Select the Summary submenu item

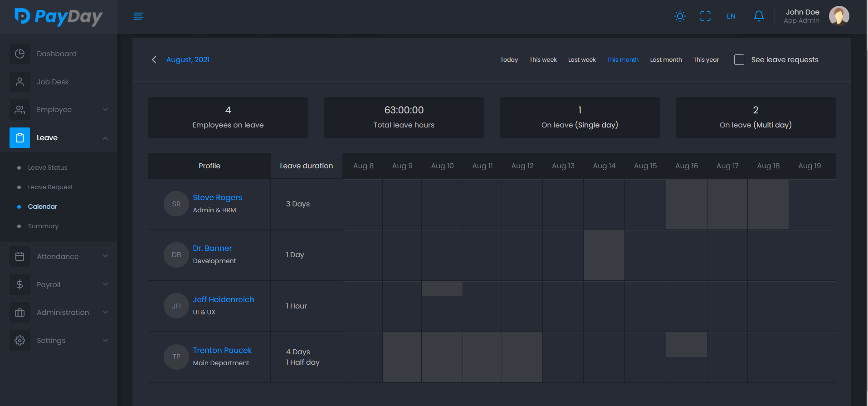click(43, 226)
